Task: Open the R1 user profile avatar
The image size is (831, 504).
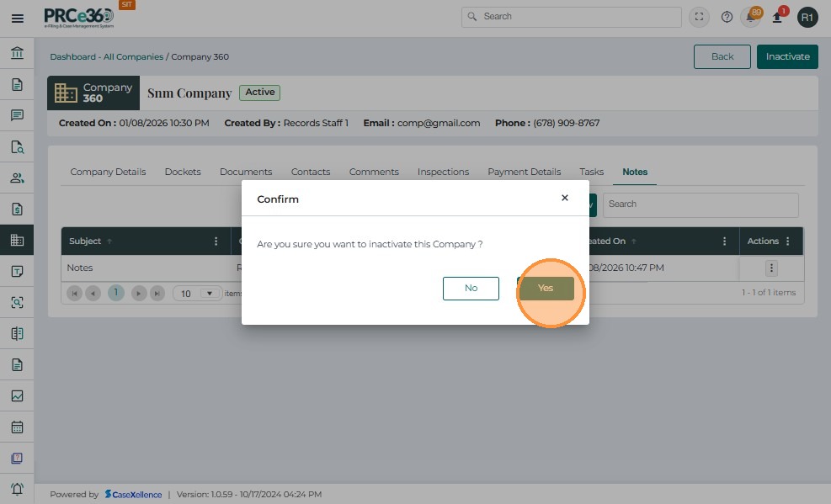Action: (807, 18)
